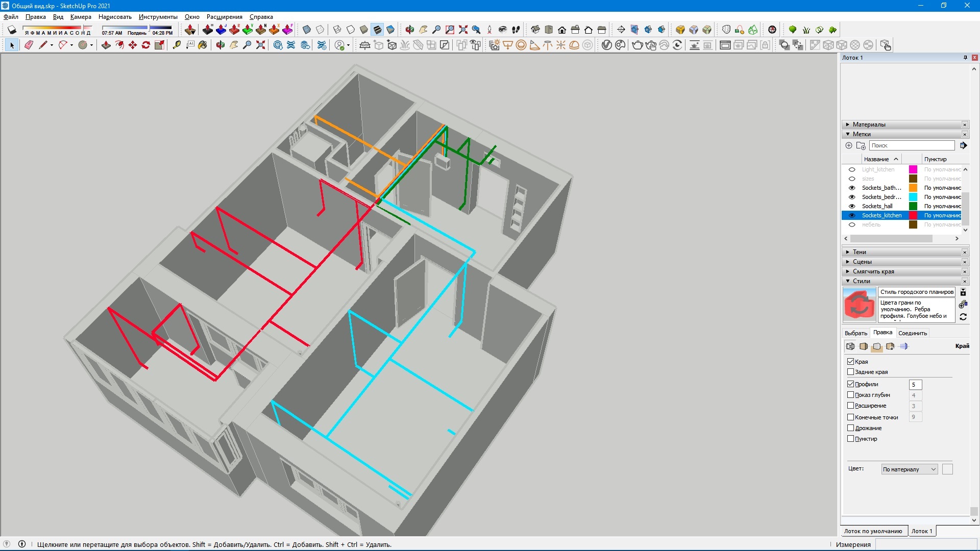Uncheck the Профили checkbox
Image resolution: width=980 pixels, height=551 pixels.
coord(851,384)
